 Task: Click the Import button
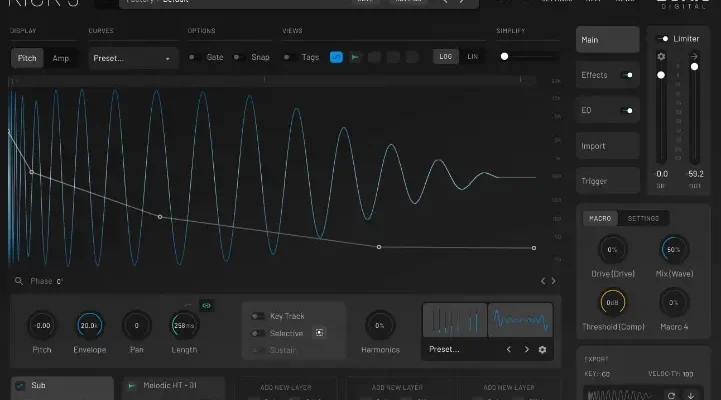click(x=608, y=146)
